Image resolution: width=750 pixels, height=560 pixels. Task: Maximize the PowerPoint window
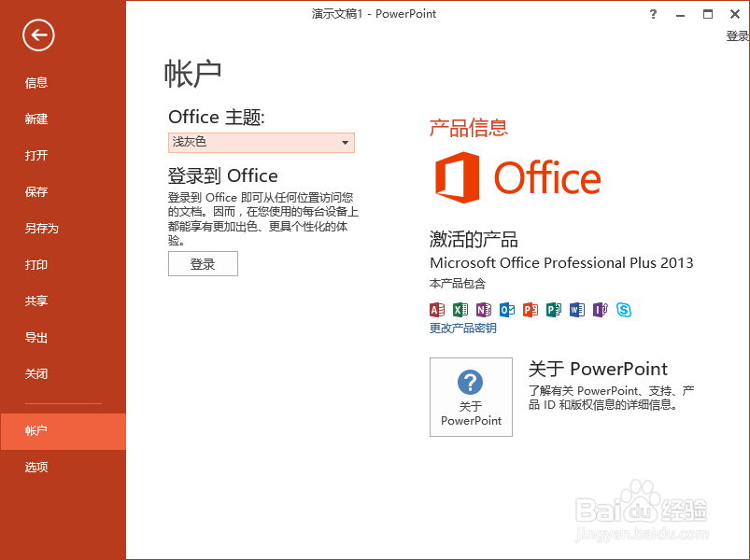coord(708,14)
